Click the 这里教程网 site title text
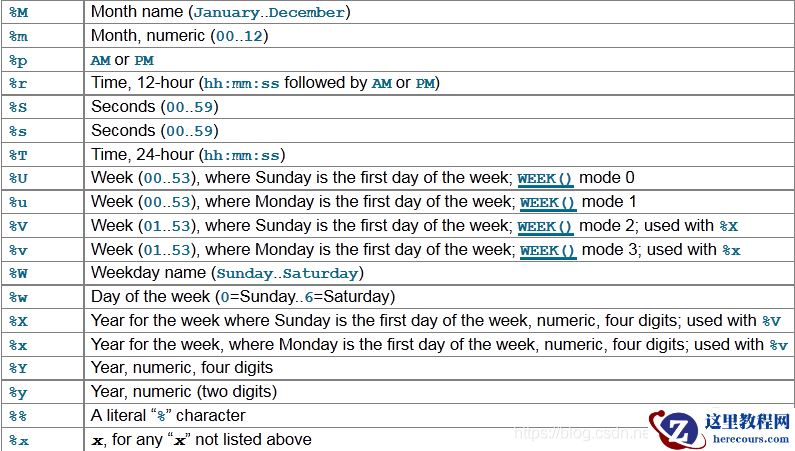Screen dimensions: 795x451 pyautogui.click(x=748, y=421)
